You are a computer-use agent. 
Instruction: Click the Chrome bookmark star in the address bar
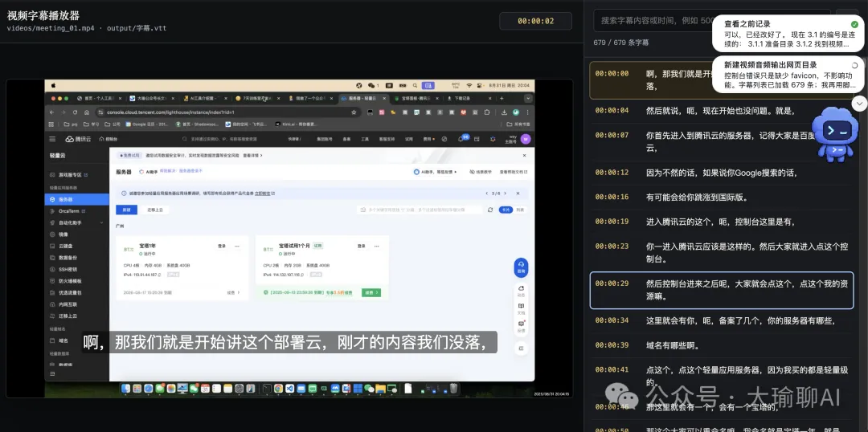(354, 112)
